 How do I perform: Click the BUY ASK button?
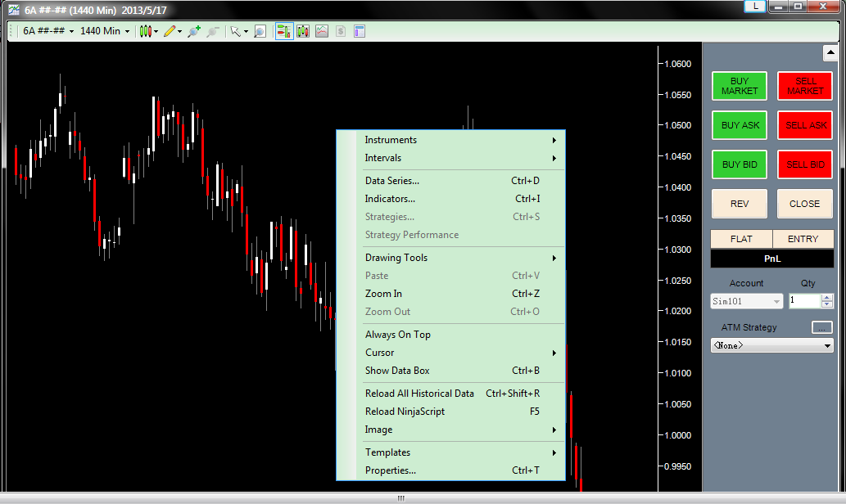740,125
